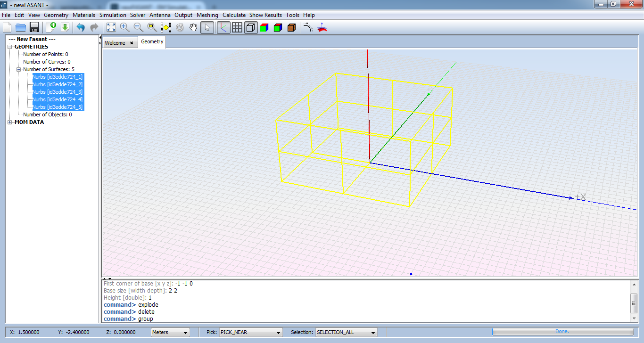Click the Zoom Out magnifier icon

(138, 27)
